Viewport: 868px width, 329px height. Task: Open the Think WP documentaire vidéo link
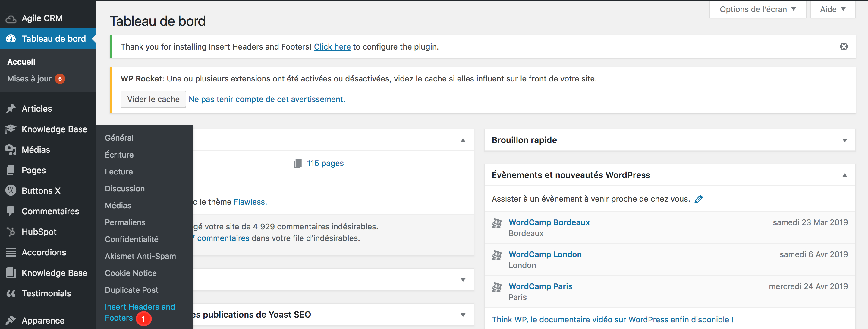[x=613, y=320]
